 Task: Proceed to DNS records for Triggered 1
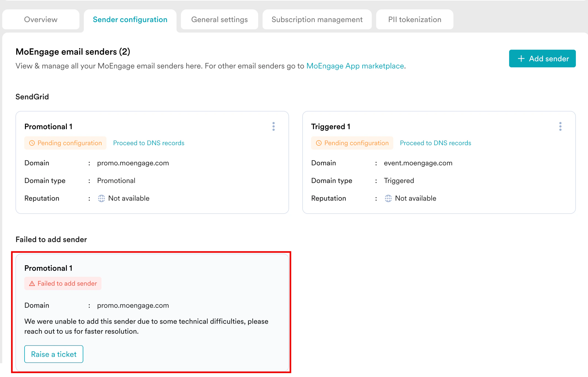435,143
